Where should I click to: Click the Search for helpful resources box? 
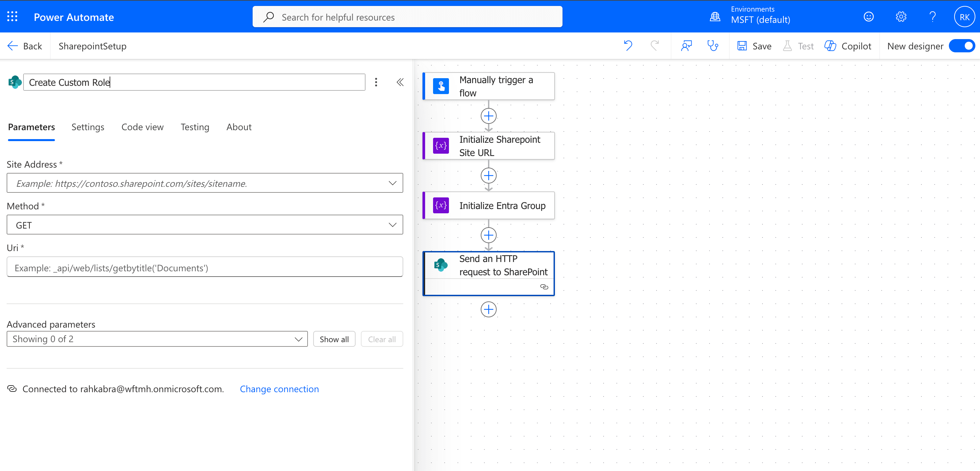click(408, 17)
